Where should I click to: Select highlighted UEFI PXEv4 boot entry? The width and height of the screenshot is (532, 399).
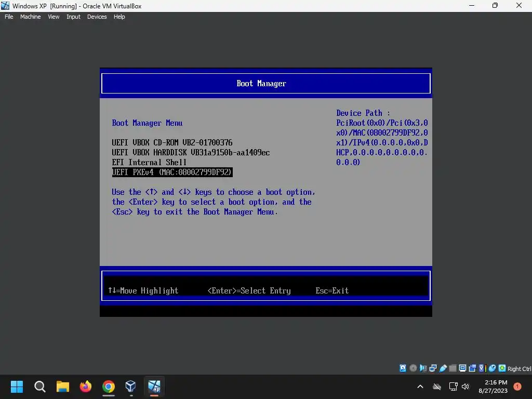click(172, 172)
